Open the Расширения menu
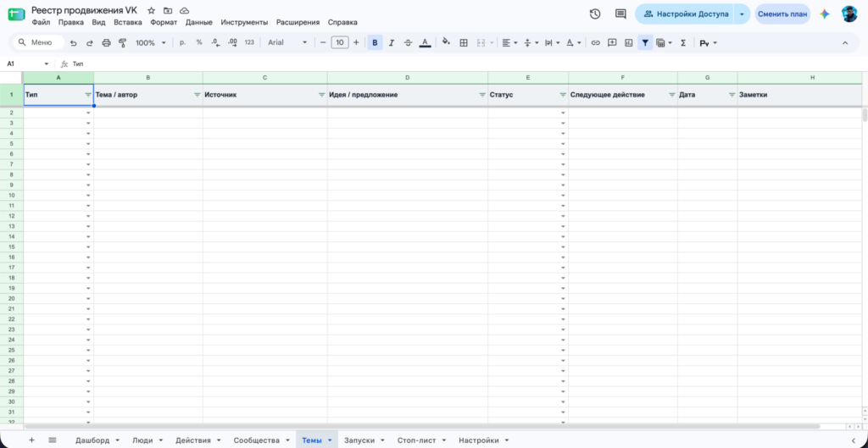This screenshot has width=868, height=448. point(298,23)
